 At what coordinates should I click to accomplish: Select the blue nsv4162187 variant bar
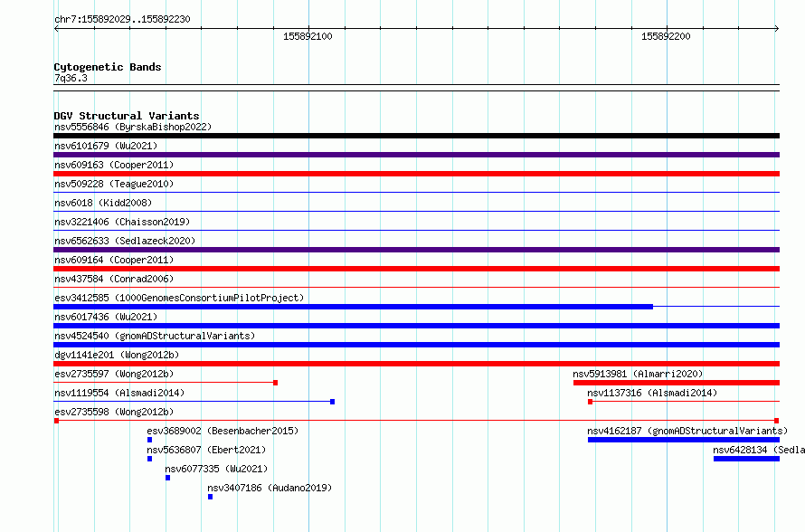[684, 440]
